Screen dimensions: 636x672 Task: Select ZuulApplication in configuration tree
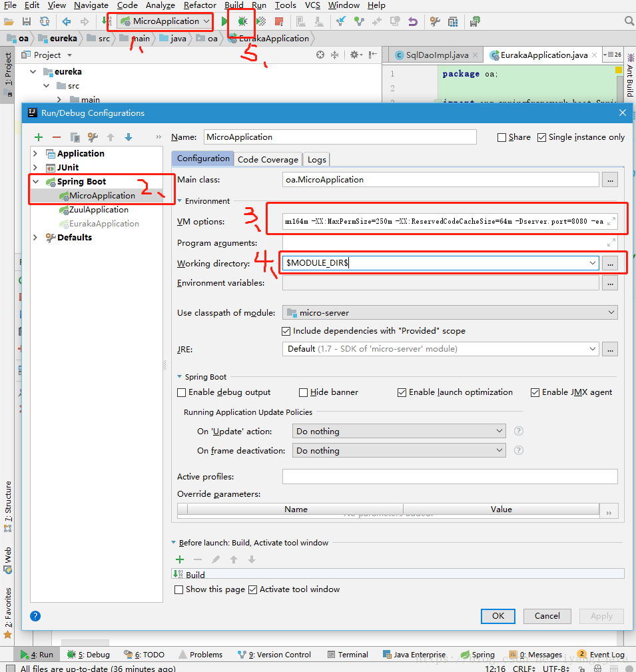(x=99, y=210)
